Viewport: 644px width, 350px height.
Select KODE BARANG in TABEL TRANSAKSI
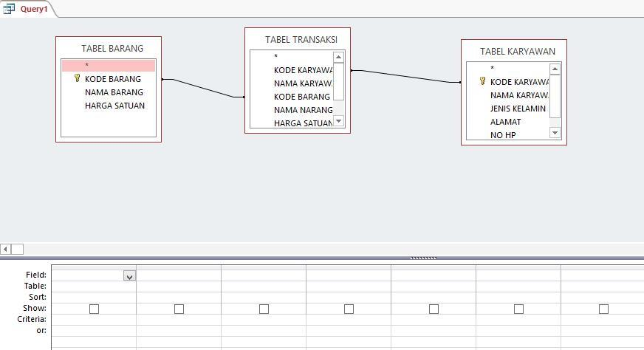(x=302, y=97)
